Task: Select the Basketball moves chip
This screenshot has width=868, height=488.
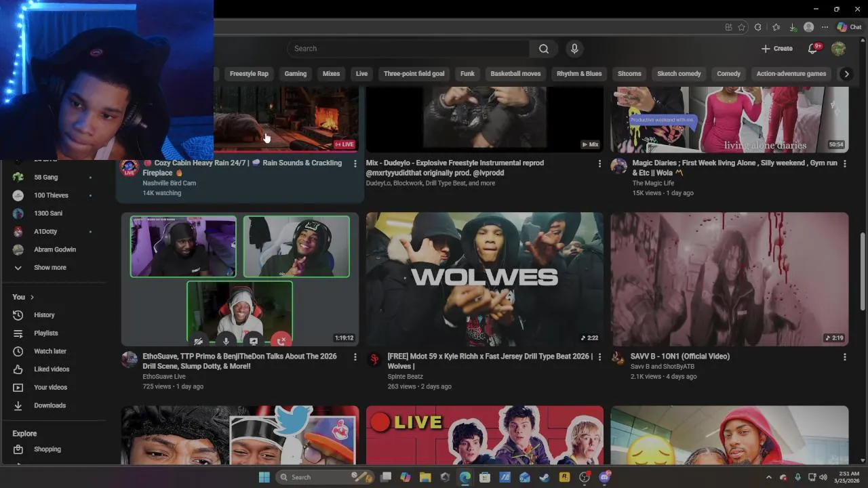Action: 515,74
